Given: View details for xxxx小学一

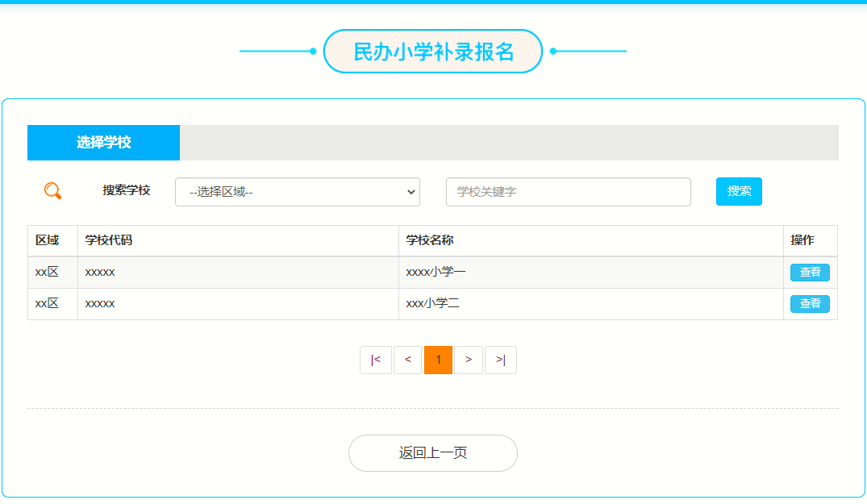Looking at the screenshot, I should click(810, 273).
